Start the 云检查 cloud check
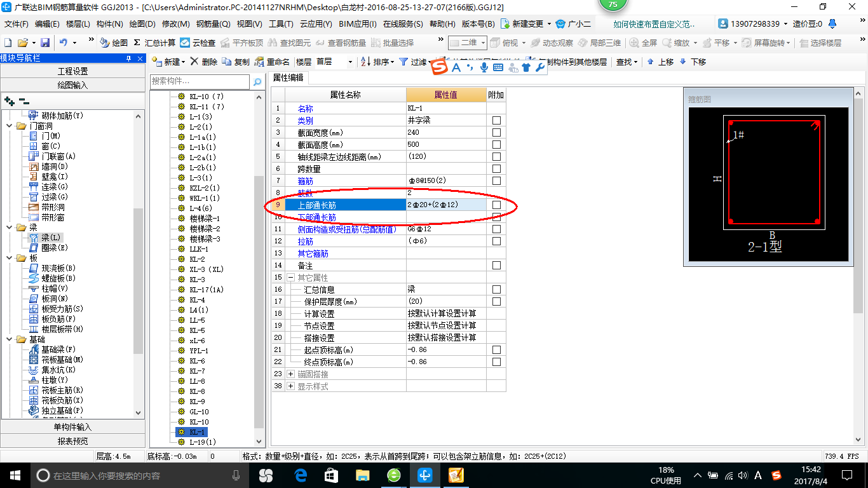Image resolution: width=868 pixels, height=488 pixels. tap(198, 43)
